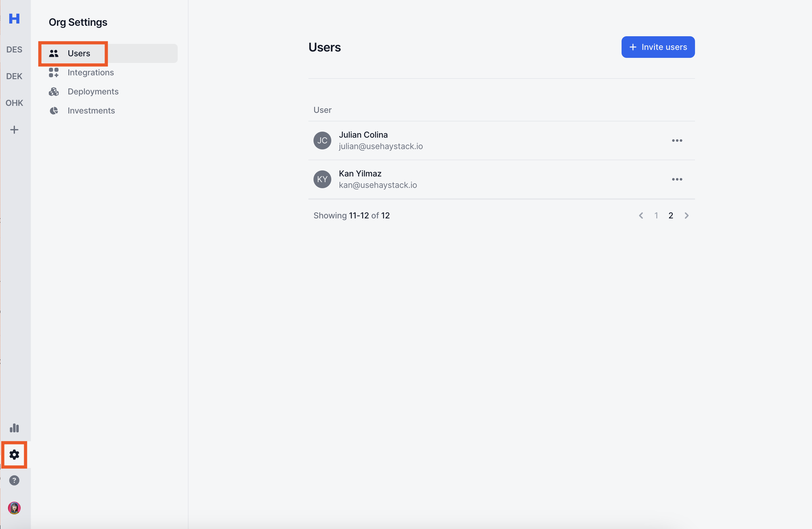Click the Deployments cubes icon
This screenshot has width=812, height=529.
pyautogui.click(x=53, y=92)
